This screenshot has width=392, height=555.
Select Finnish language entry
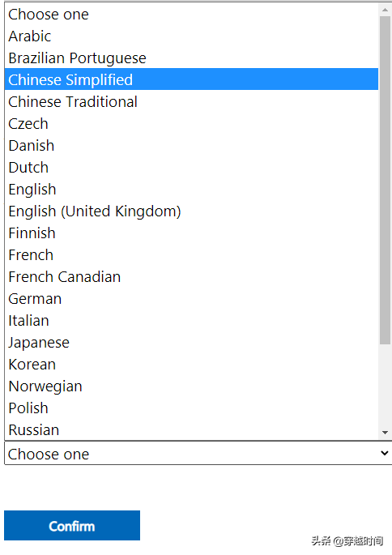191,233
